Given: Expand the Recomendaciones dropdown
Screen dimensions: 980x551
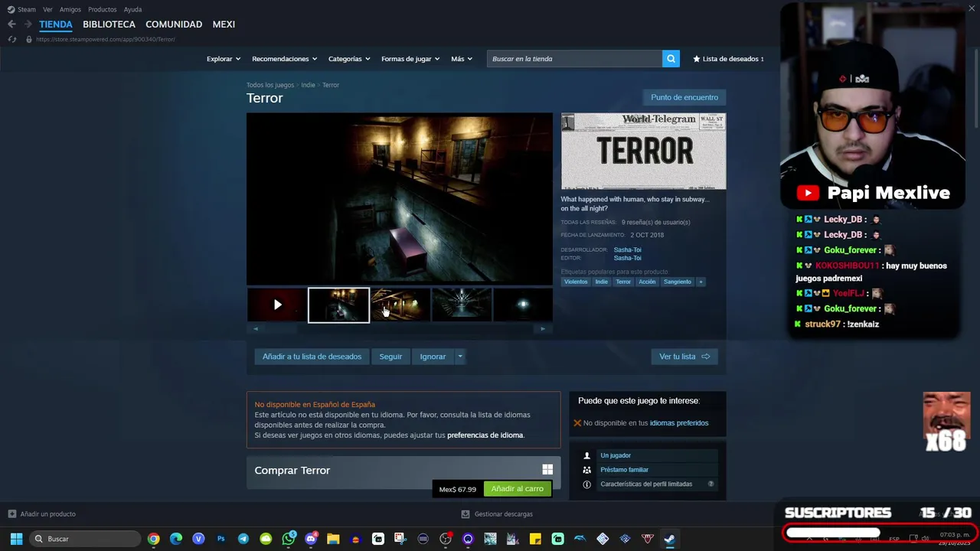Looking at the screenshot, I should [285, 59].
